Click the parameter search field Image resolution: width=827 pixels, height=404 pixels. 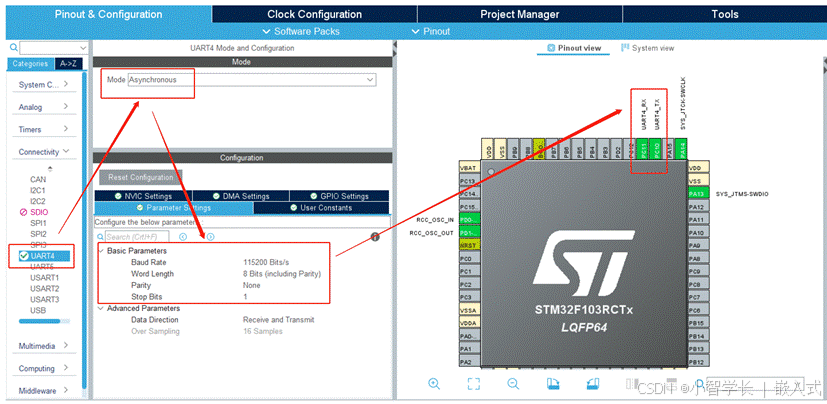pyautogui.click(x=138, y=237)
